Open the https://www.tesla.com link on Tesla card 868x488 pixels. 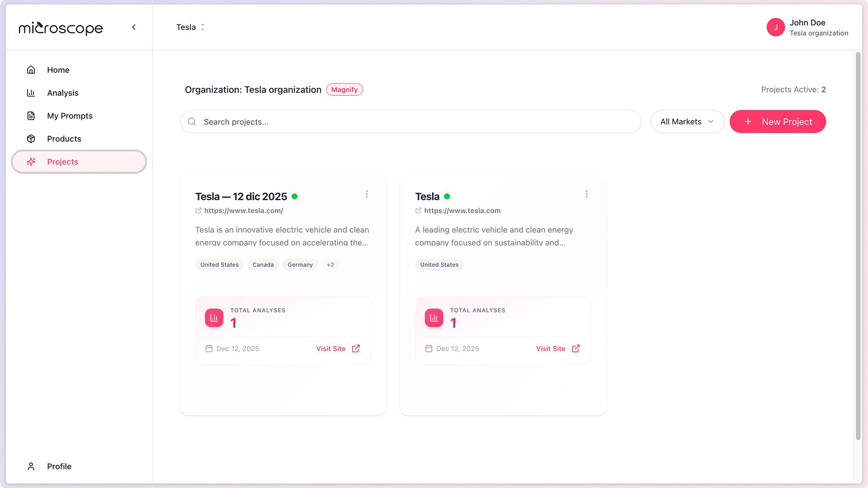coord(462,211)
